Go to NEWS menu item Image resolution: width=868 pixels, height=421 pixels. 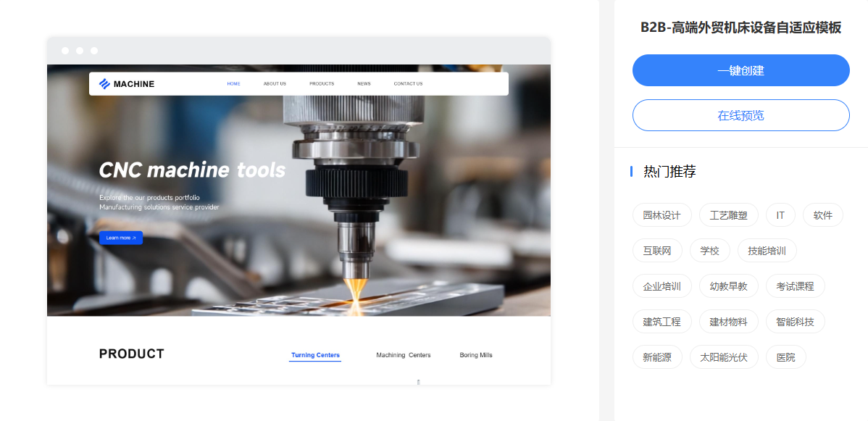pyautogui.click(x=364, y=84)
